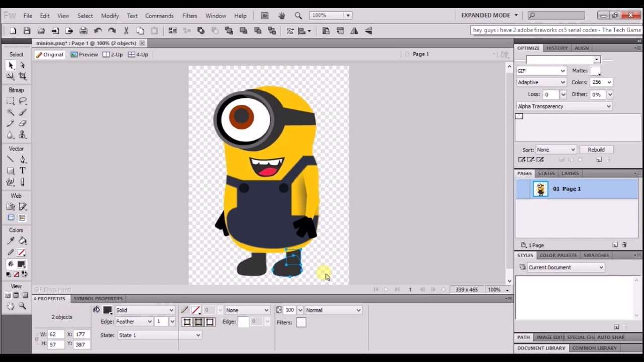Viewport: 644px width, 362px height.
Task: Open the Edge Feather dropdown
Action: point(134,322)
